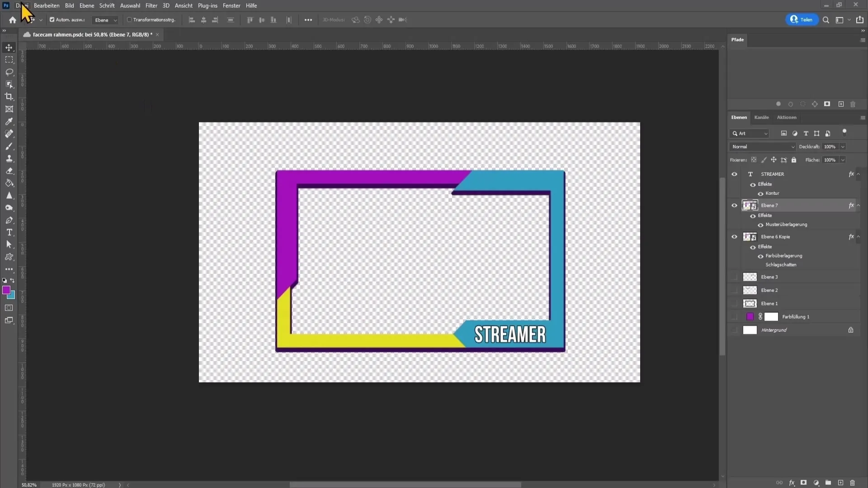Hide the STREAMER text layer
This screenshot has width=868, height=488.
tap(734, 174)
